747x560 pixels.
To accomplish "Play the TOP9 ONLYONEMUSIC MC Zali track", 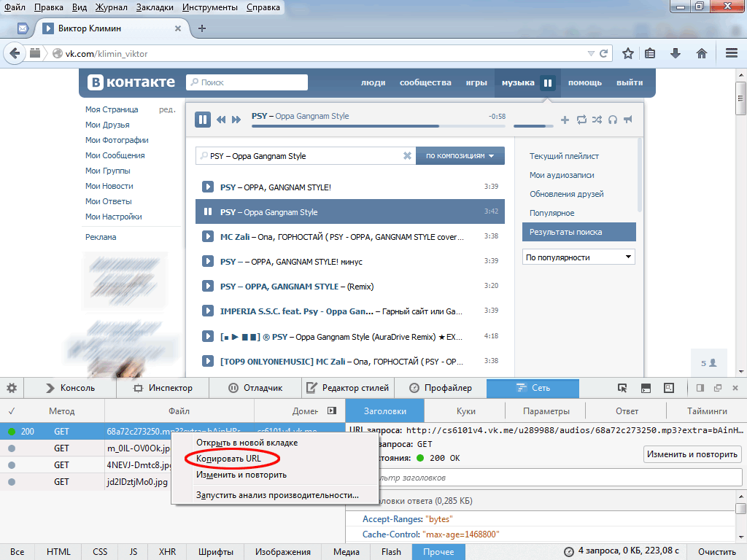I will [x=208, y=361].
